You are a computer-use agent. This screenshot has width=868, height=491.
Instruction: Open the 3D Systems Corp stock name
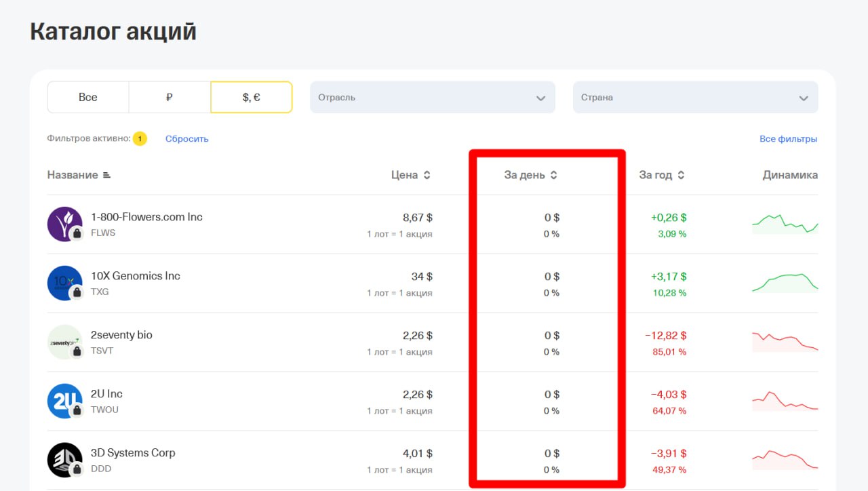point(133,453)
